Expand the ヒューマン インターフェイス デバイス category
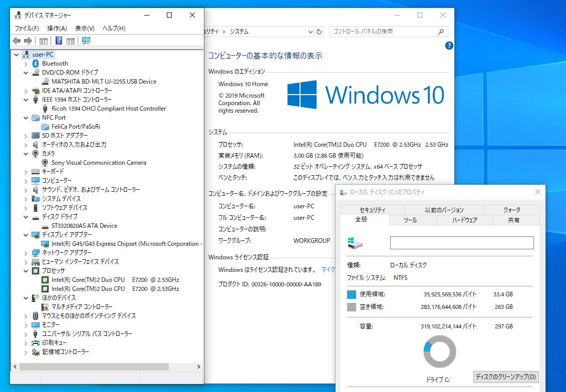This screenshot has width=566, height=392. click(x=26, y=262)
